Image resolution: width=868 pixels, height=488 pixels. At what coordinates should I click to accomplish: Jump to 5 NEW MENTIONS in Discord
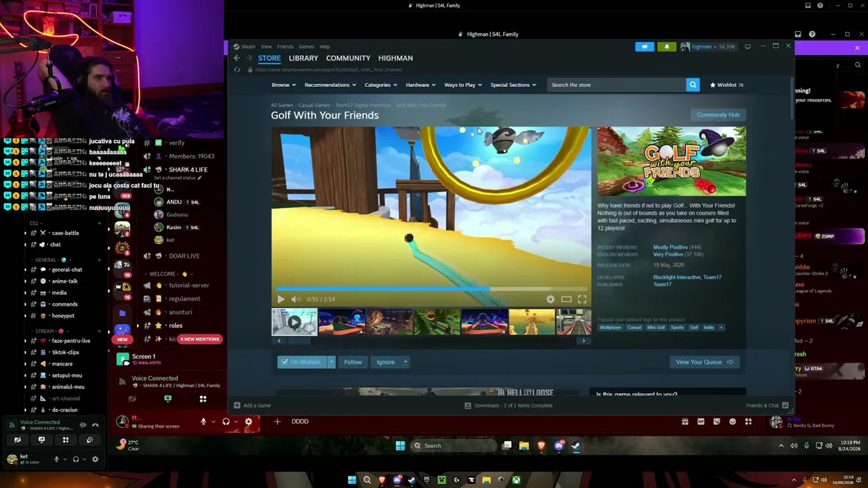(199, 339)
